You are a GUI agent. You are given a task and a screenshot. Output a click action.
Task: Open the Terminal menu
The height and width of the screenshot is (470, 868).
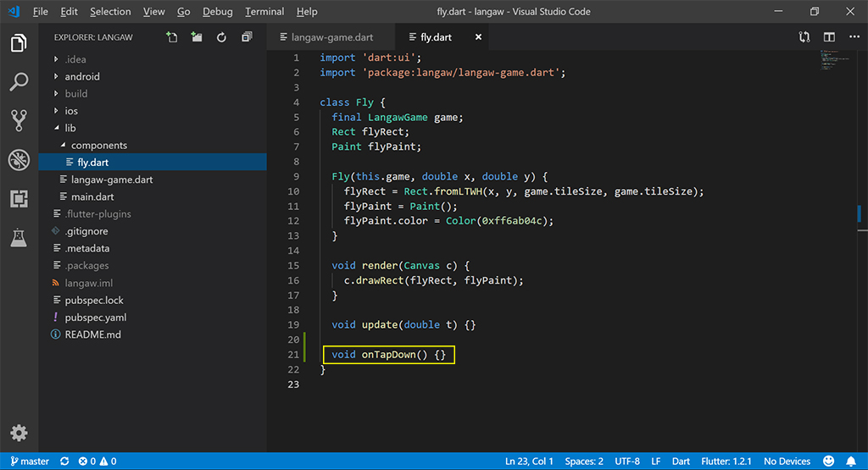264,12
